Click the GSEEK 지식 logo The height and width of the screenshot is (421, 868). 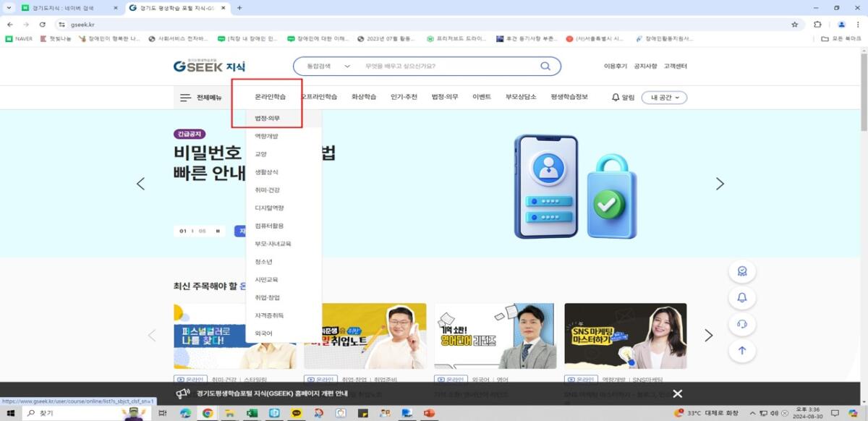tap(209, 67)
